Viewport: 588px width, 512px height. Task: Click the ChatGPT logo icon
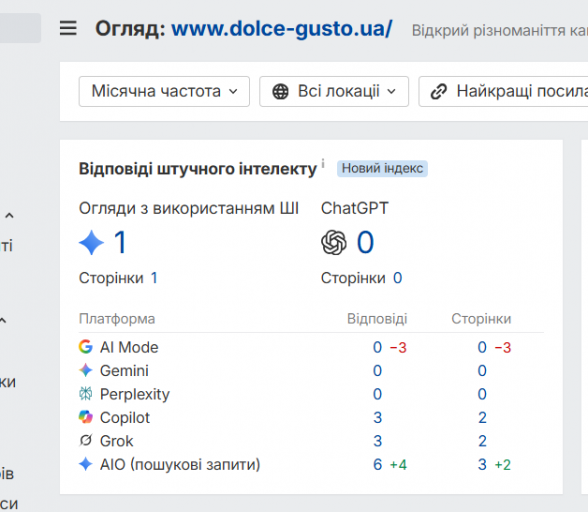pos(334,243)
